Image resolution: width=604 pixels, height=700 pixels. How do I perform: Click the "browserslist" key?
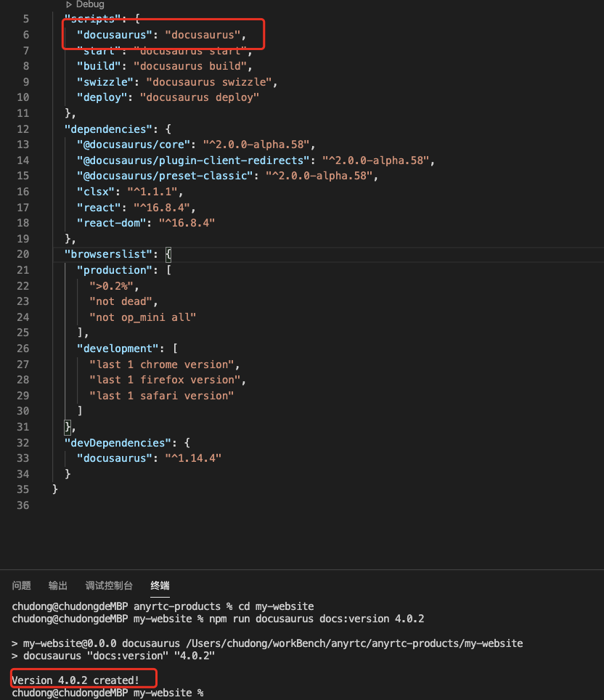[x=108, y=254]
